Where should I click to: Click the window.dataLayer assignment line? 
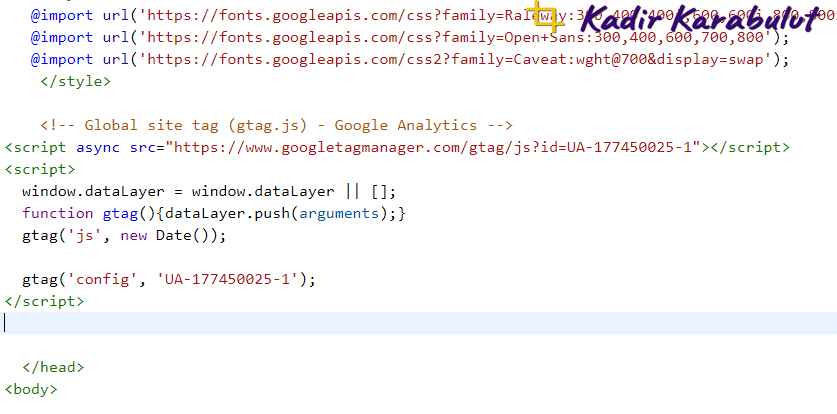(x=209, y=192)
